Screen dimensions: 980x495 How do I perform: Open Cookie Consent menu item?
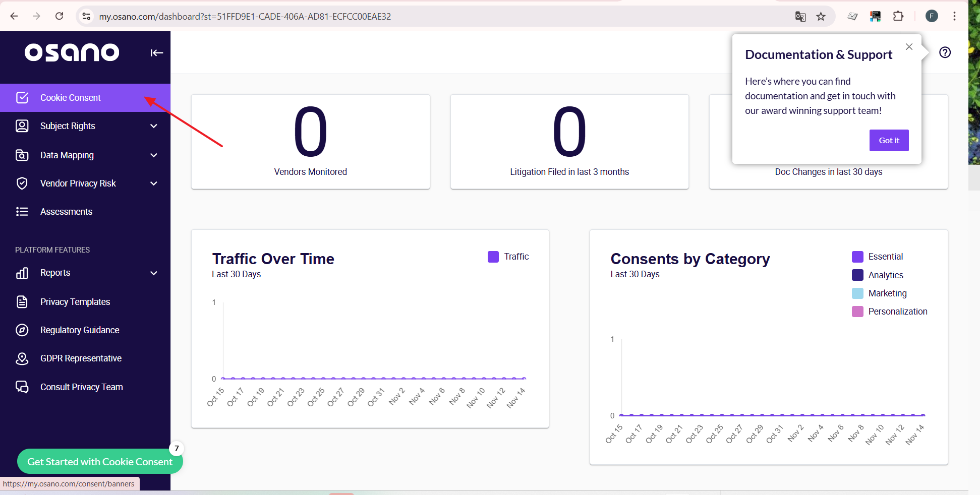click(85, 98)
